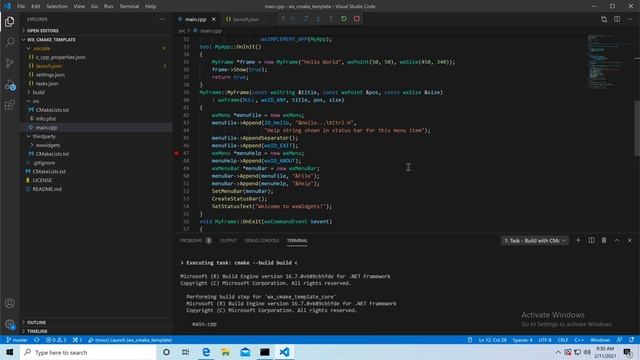Open the notifications bell in status bar
The image size is (640, 360).
coord(631,340)
